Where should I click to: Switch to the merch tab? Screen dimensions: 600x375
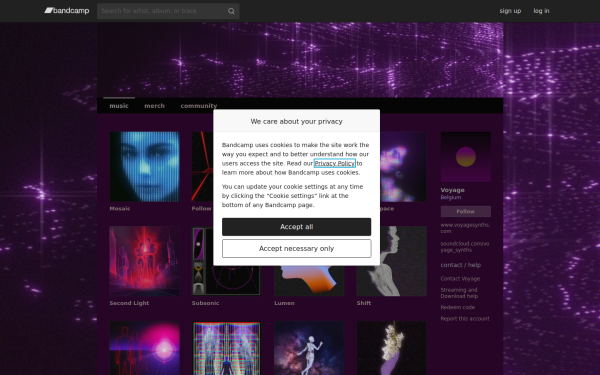pyautogui.click(x=154, y=106)
